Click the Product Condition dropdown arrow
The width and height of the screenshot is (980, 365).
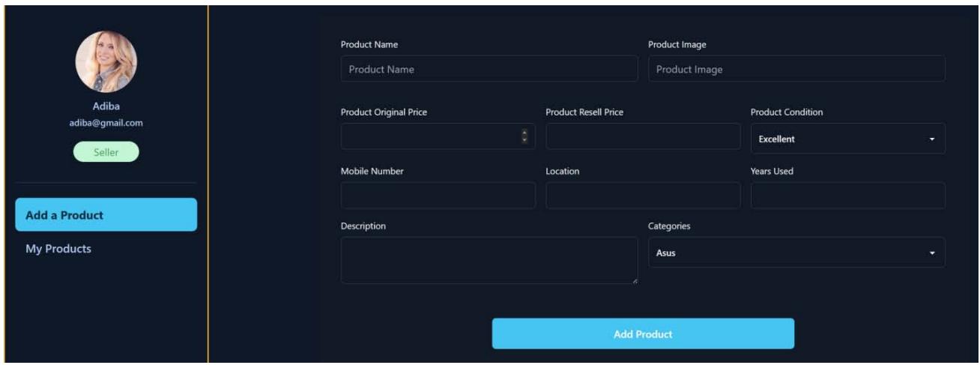pyautogui.click(x=932, y=139)
